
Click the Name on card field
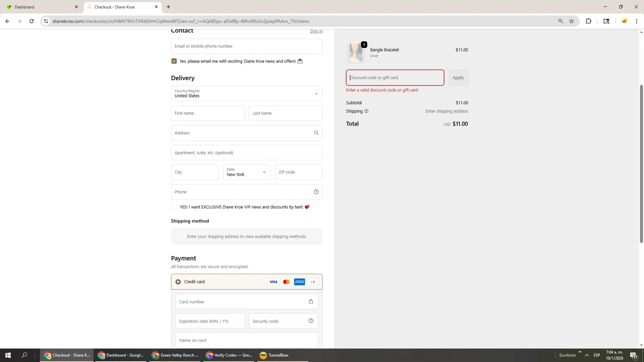click(247, 341)
